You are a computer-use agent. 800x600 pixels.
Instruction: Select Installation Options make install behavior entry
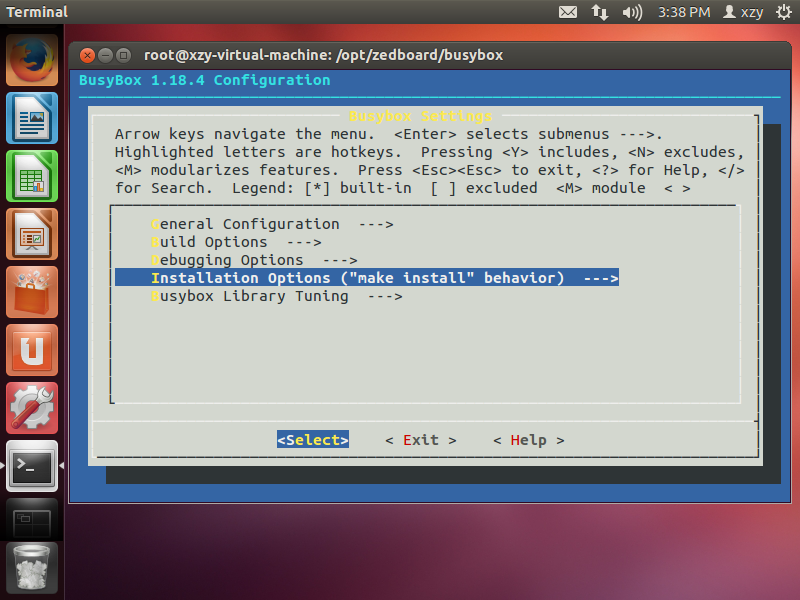(367, 278)
